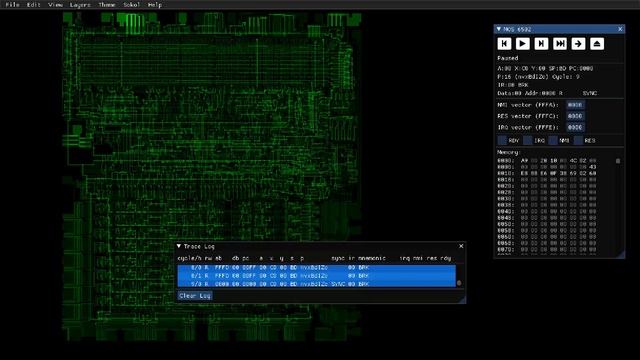Open the Help menu
The width and height of the screenshot is (640, 360).
pyautogui.click(x=155, y=5)
